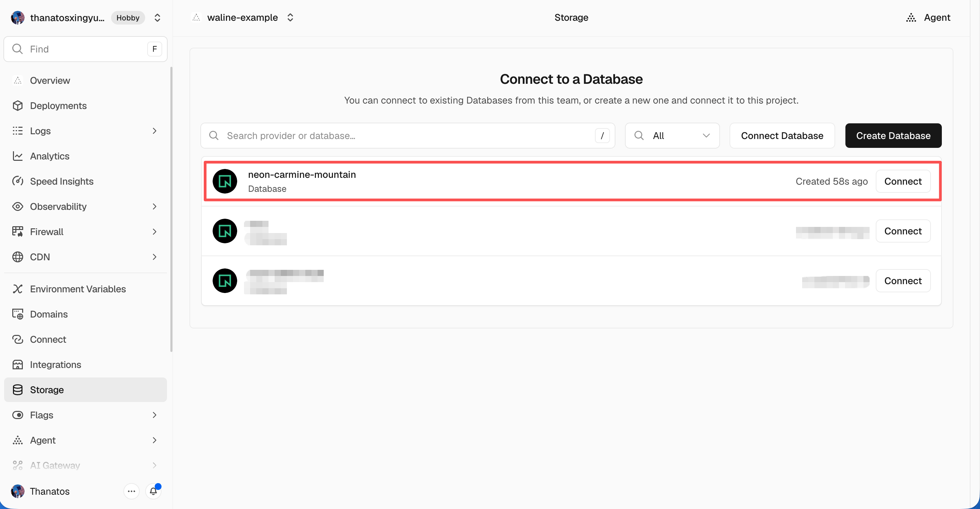Click the Deployments cube icon
The image size is (980, 509).
(x=17, y=106)
